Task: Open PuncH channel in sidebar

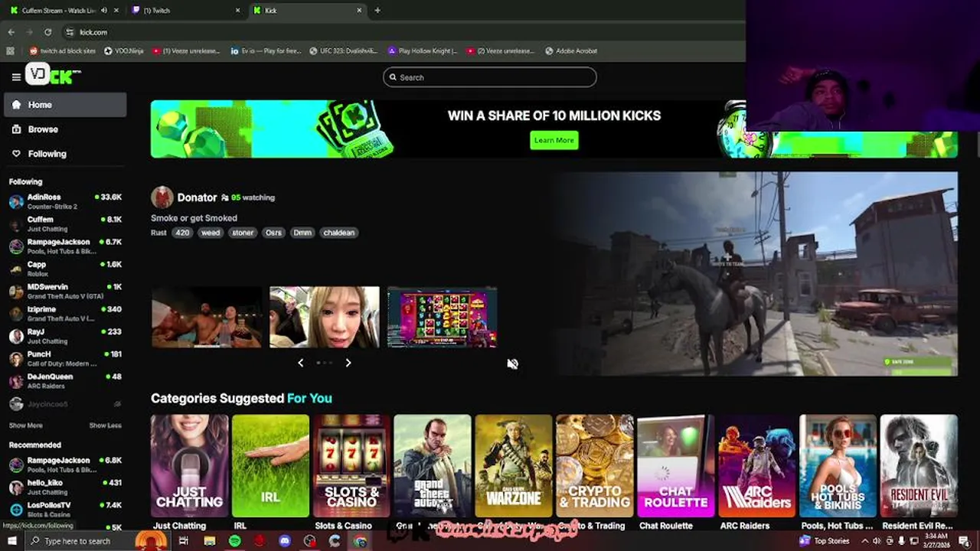Action: [65, 358]
